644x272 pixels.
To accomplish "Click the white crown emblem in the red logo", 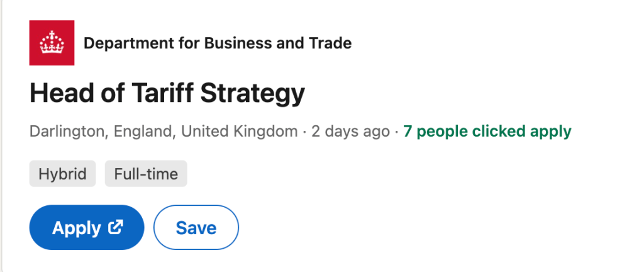I will click(x=52, y=43).
